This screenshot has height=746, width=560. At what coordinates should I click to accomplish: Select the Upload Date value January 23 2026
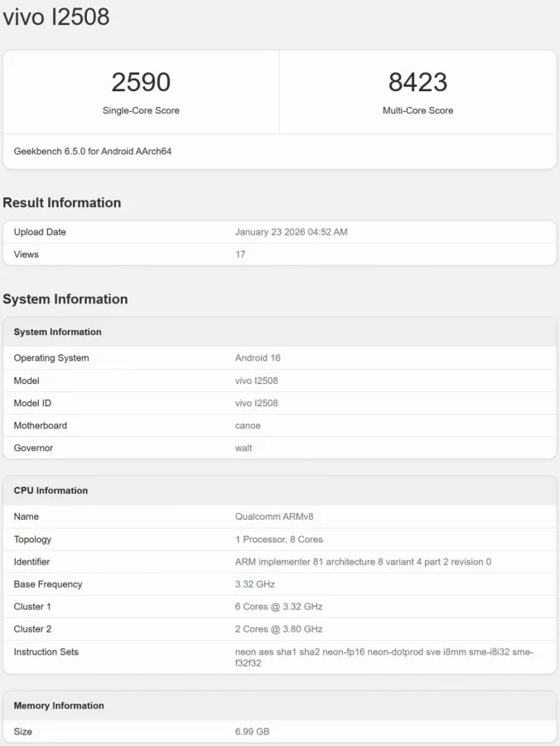[x=291, y=232]
